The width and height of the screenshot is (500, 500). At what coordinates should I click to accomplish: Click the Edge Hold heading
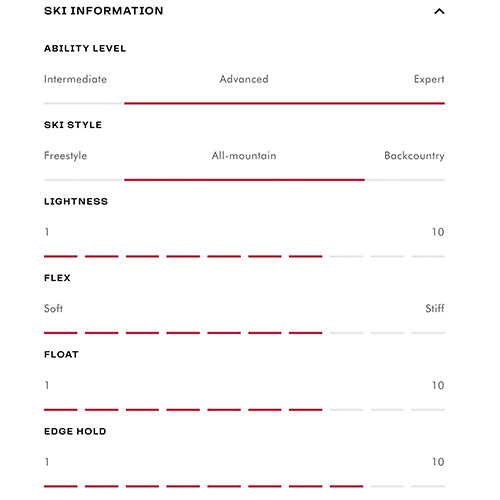(x=75, y=431)
